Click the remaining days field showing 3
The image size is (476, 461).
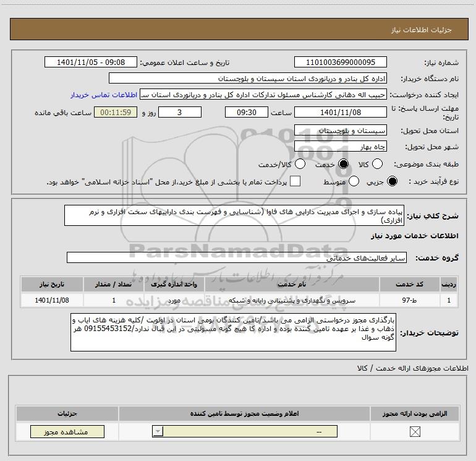[x=180, y=113]
